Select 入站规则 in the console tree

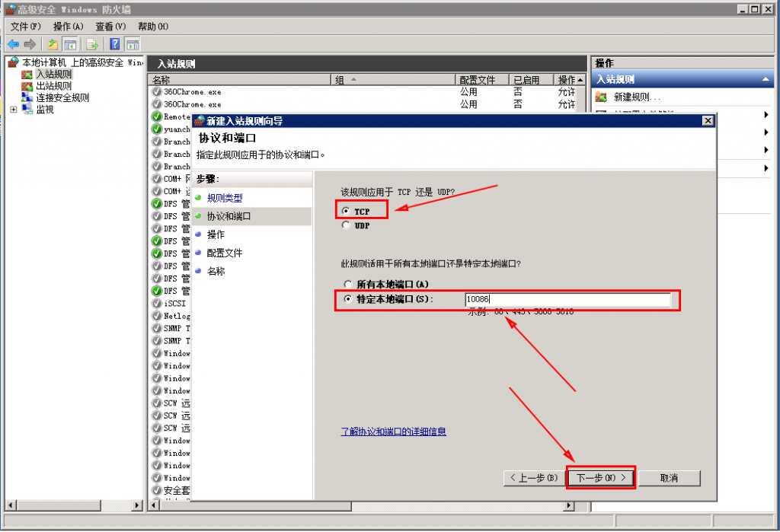pyautogui.click(x=54, y=74)
